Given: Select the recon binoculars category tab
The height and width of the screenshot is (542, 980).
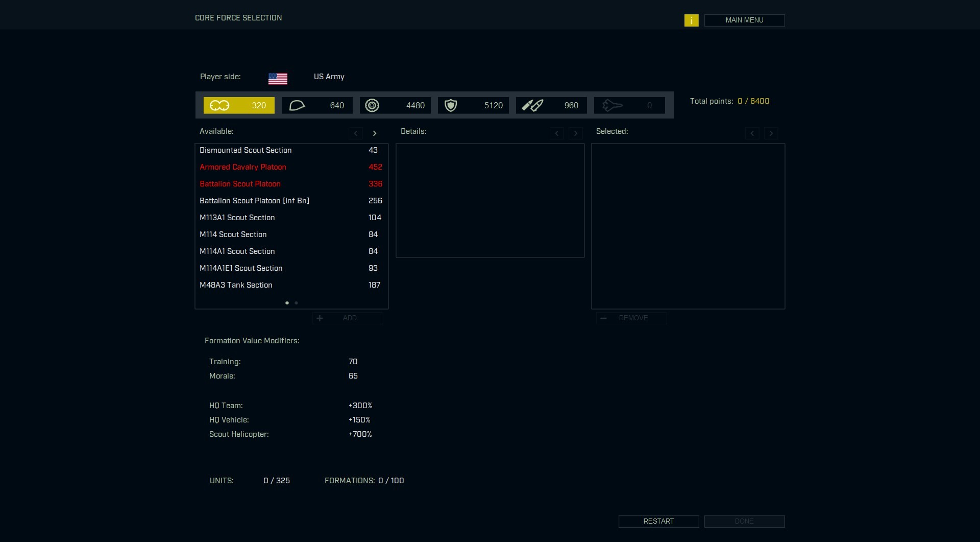Looking at the screenshot, I should (239, 105).
